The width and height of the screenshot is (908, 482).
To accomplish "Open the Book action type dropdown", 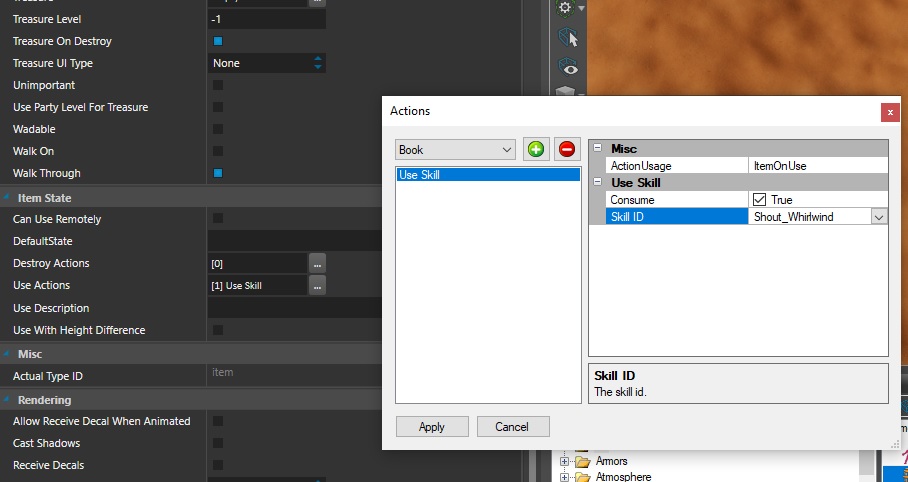I will point(455,150).
